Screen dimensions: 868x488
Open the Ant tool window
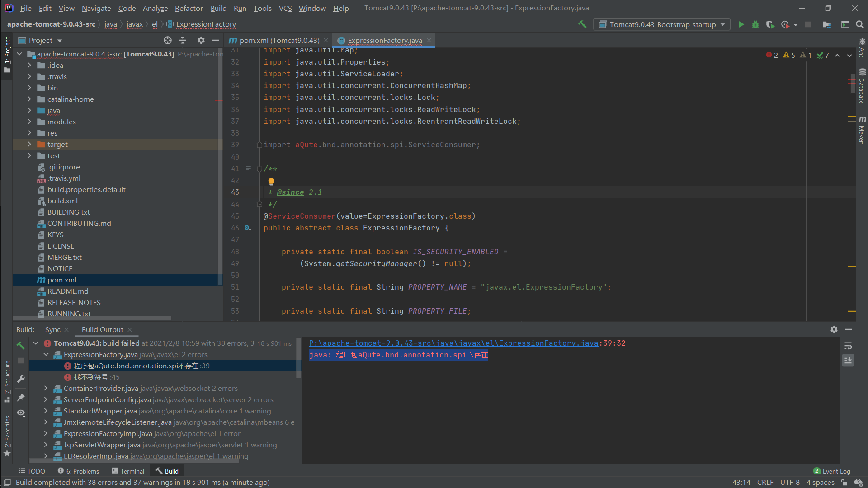pos(862,47)
